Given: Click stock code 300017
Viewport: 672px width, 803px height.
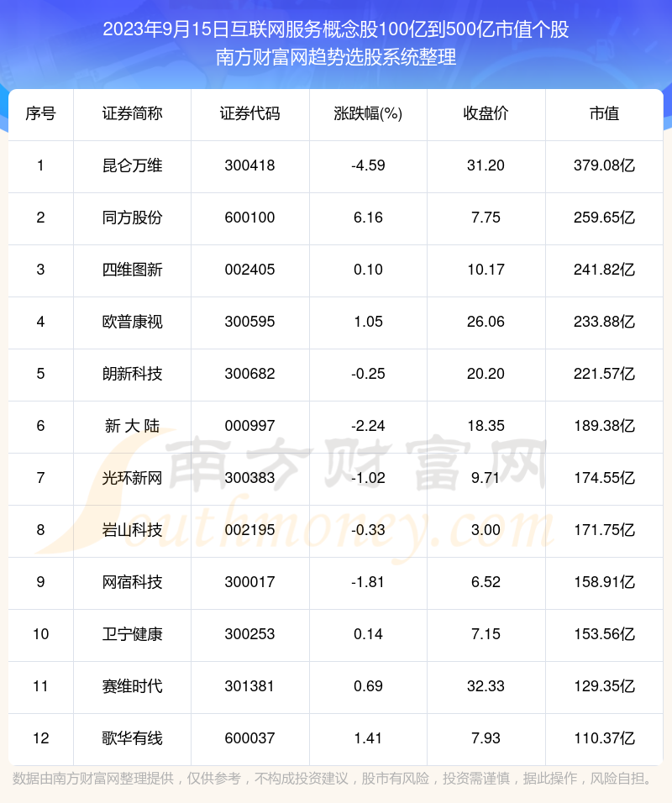Looking at the screenshot, I should pyautogui.click(x=250, y=582).
